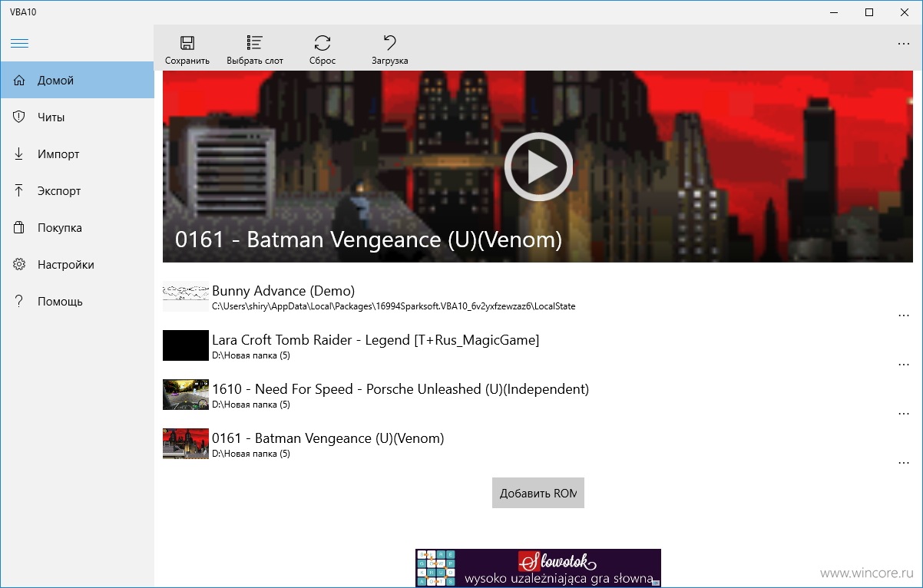
Task: Close the VBA10 window
Action: coord(905,12)
